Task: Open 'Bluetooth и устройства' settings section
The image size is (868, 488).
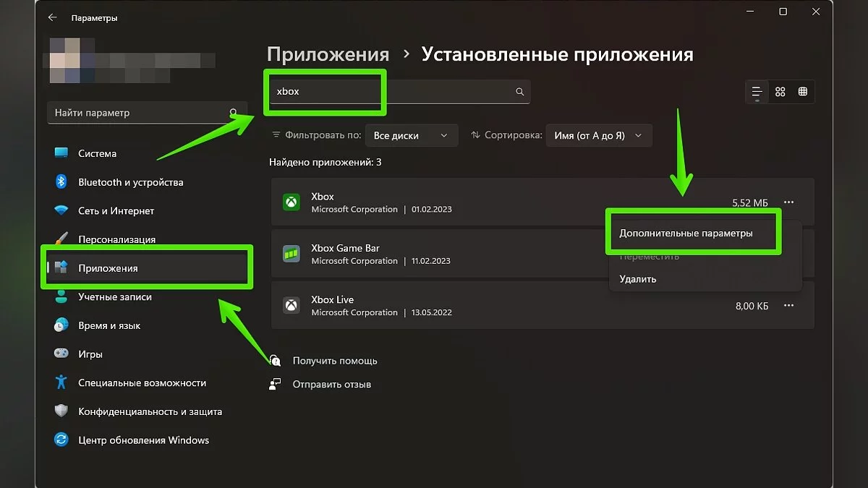Action: pos(130,182)
